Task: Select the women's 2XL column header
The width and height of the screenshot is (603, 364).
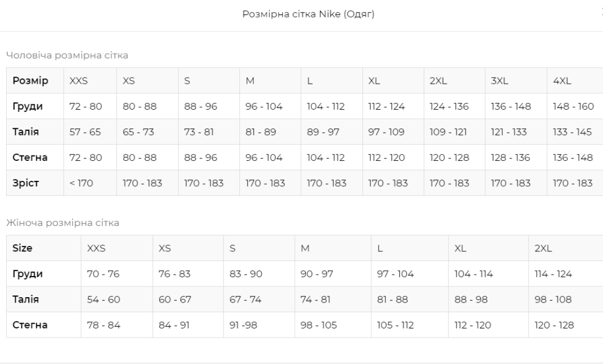Action: pyautogui.click(x=543, y=248)
